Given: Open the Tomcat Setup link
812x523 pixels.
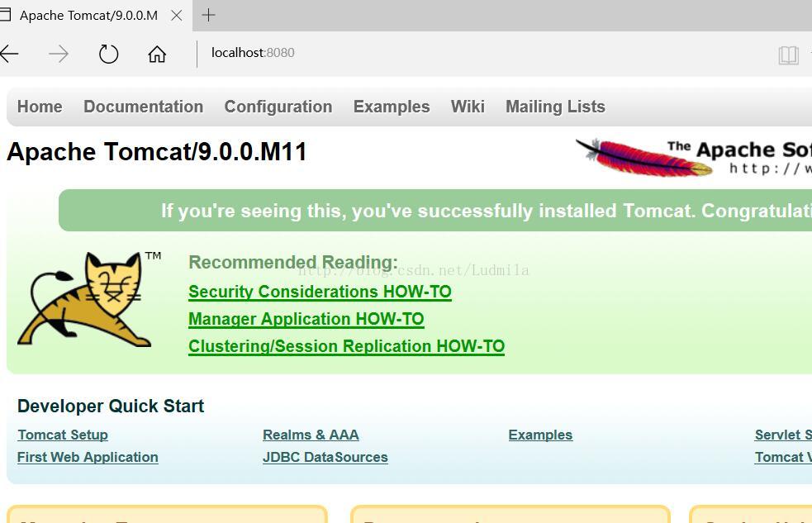Looking at the screenshot, I should point(63,435).
